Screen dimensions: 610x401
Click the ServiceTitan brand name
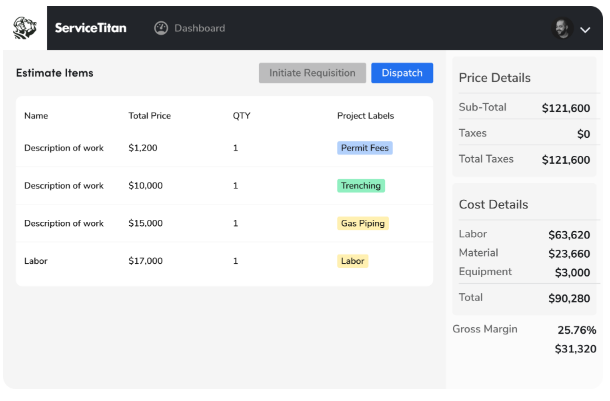90,28
